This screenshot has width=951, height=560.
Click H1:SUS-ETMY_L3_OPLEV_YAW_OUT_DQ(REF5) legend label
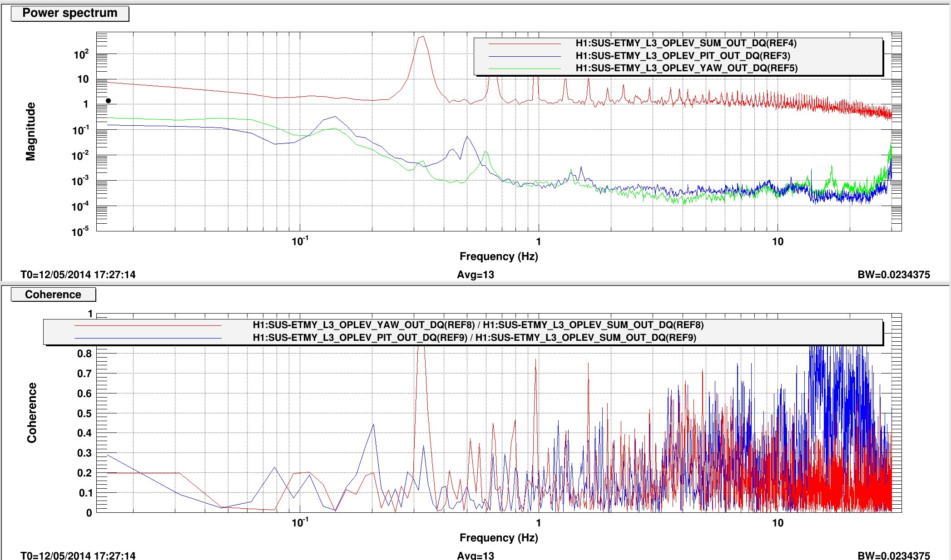click(x=687, y=68)
